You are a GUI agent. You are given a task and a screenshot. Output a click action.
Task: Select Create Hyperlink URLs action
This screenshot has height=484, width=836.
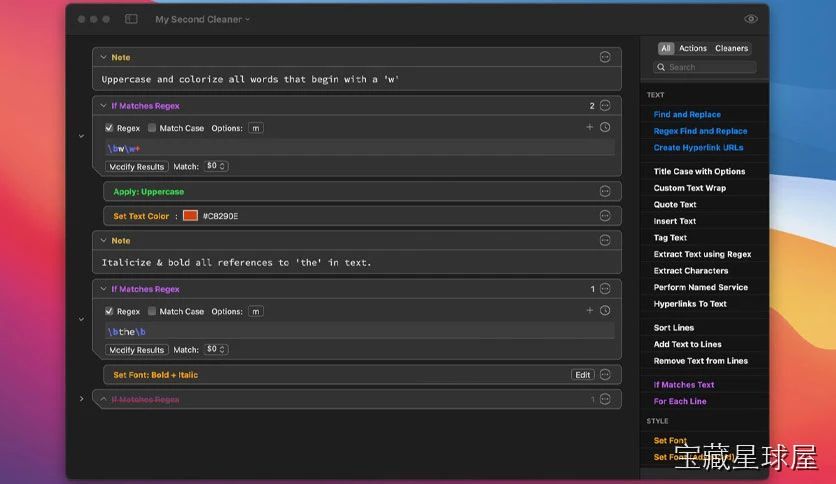tap(698, 147)
